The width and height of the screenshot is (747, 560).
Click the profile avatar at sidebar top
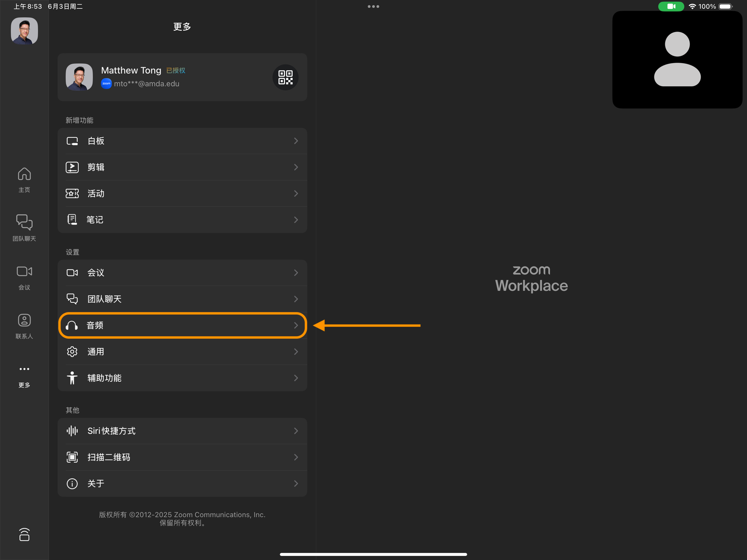tap(24, 31)
